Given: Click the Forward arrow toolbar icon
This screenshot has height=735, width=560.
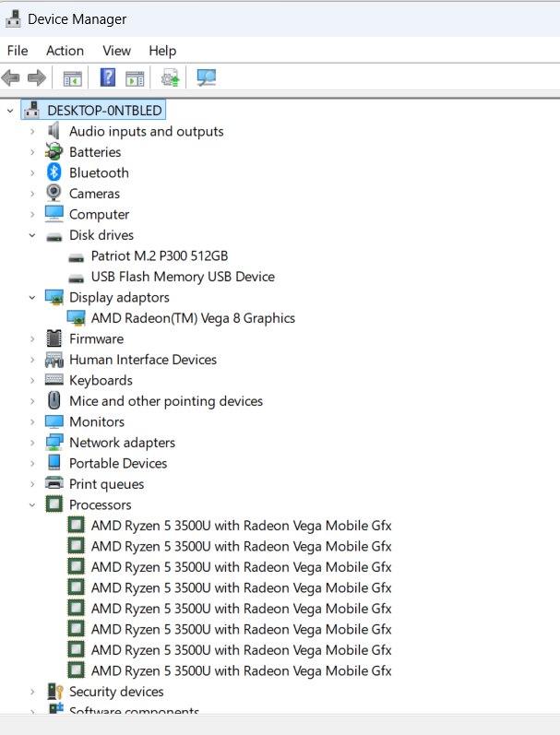Looking at the screenshot, I should click(x=37, y=77).
